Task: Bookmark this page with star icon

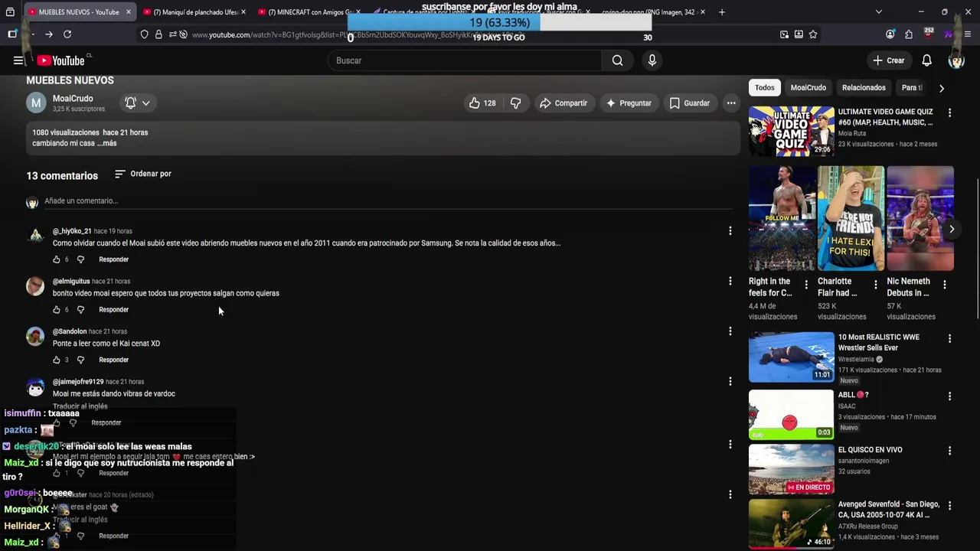Action: pyautogui.click(x=813, y=34)
